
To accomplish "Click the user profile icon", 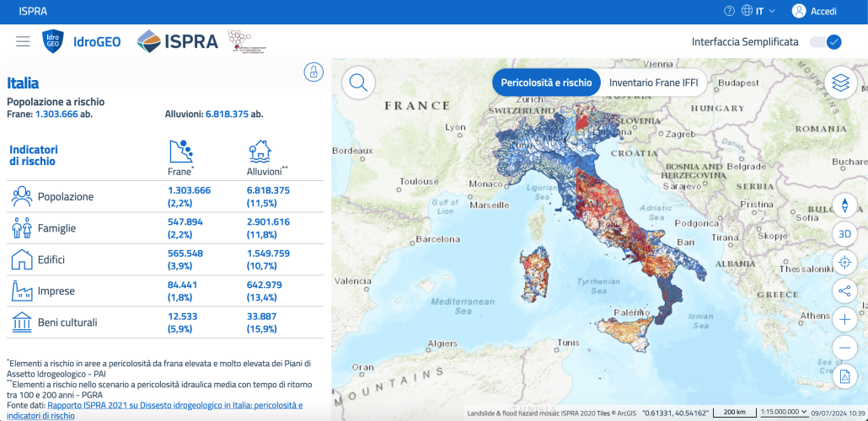I will click(x=799, y=11).
